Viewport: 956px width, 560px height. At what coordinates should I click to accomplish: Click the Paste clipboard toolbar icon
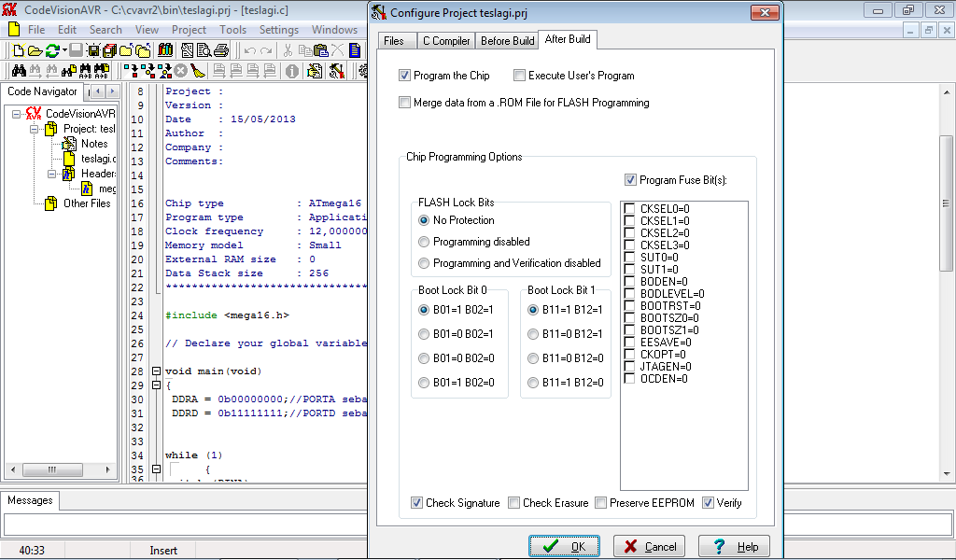[321, 50]
